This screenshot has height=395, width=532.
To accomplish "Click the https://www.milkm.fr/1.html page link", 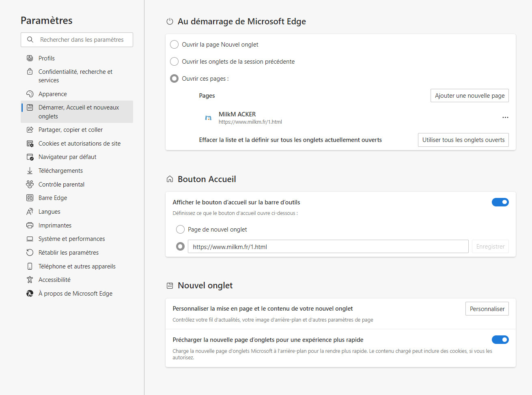I will [250, 122].
